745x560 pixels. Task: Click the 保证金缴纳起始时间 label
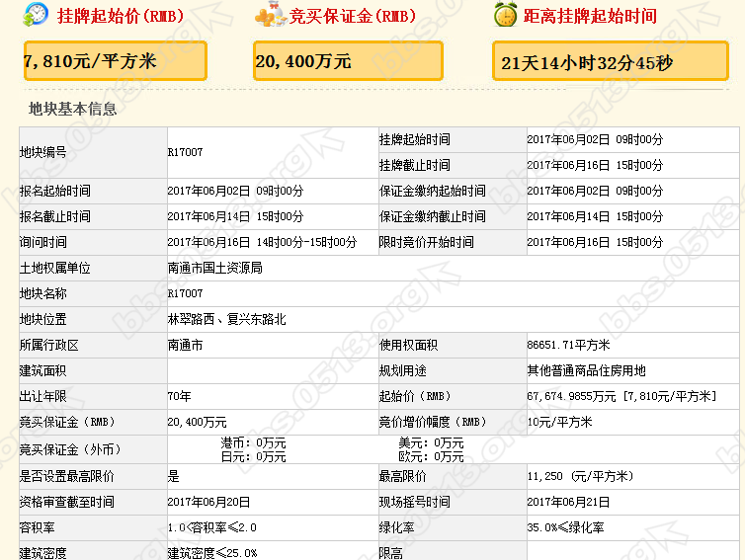[x=433, y=191]
